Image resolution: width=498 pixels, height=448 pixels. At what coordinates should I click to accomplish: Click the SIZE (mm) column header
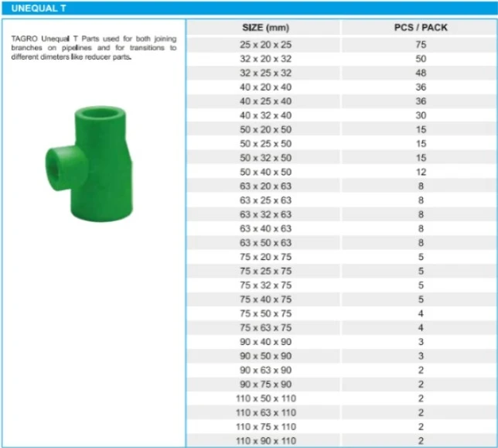(265, 27)
